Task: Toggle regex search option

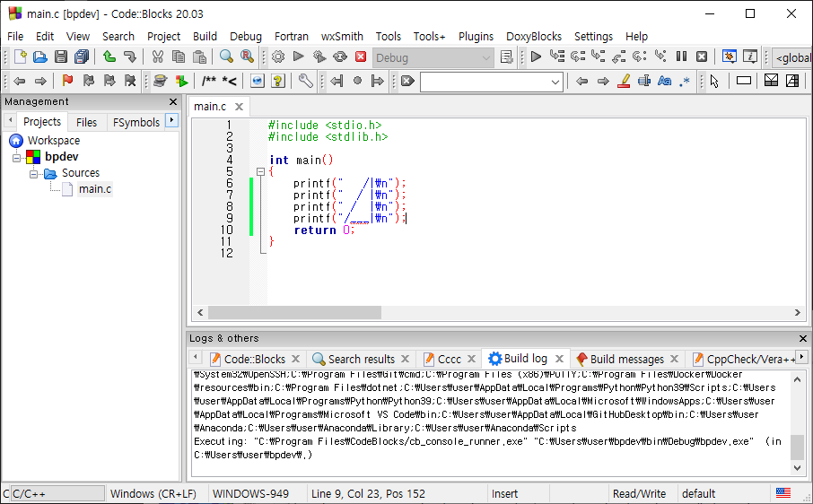Action: point(685,82)
